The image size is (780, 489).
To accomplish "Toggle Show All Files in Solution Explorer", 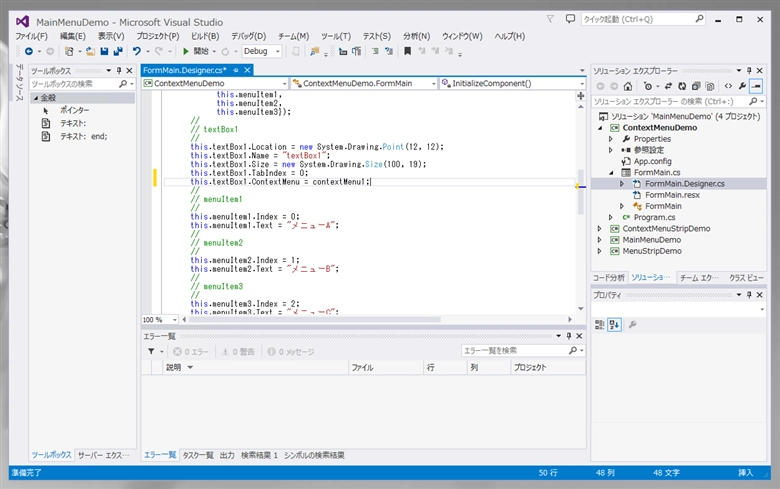I will [x=710, y=86].
